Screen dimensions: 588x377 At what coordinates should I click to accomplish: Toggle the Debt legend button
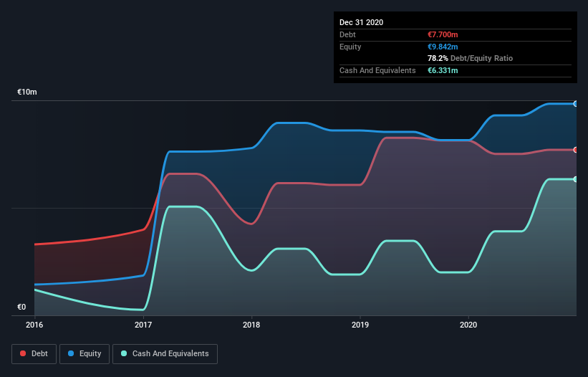click(34, 354)
